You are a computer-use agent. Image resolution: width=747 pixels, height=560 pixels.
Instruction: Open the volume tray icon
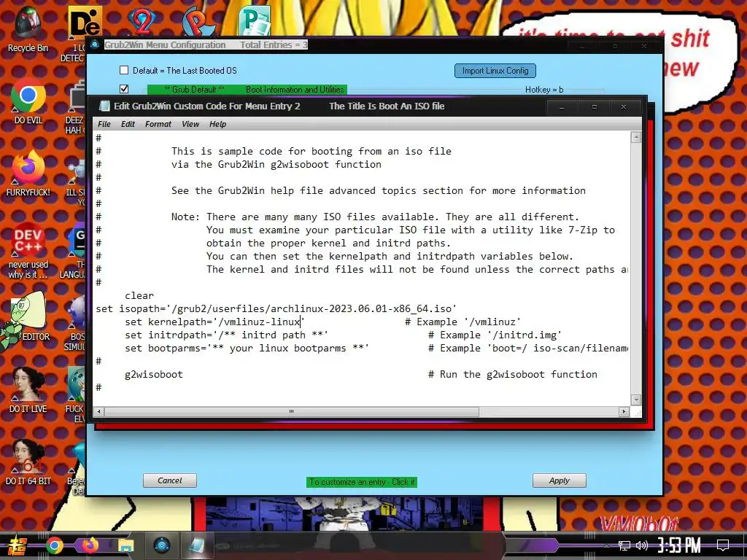click(642, 545)
